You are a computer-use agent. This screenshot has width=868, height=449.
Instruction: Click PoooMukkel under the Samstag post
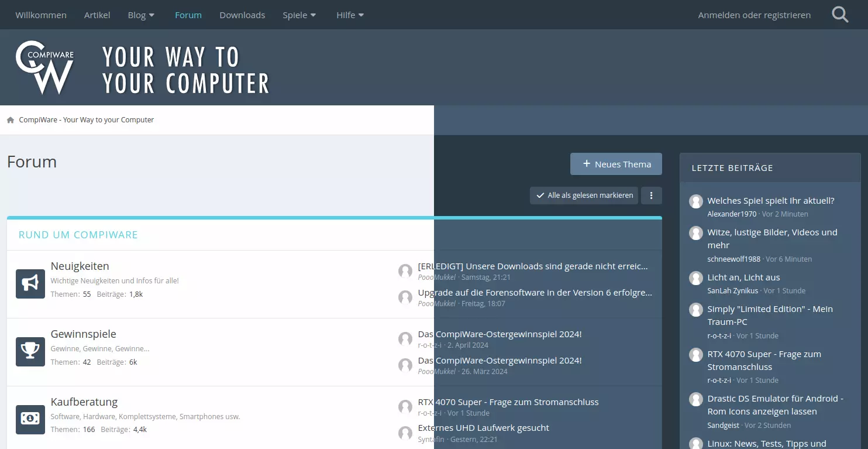[437, 277]
